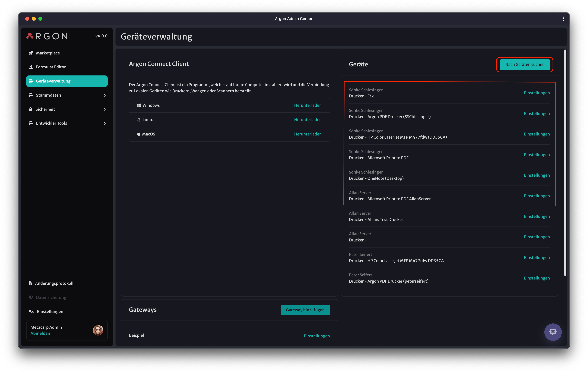Expand the Entwickler Tools submenu arrow
The width and height of the screenshot is (588, 373).
point(105,123)
